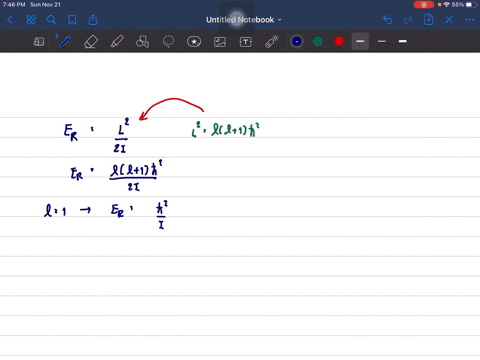Select the Eraser tool
This screenshot has height=360, width=480.
(x=91, y=42)
